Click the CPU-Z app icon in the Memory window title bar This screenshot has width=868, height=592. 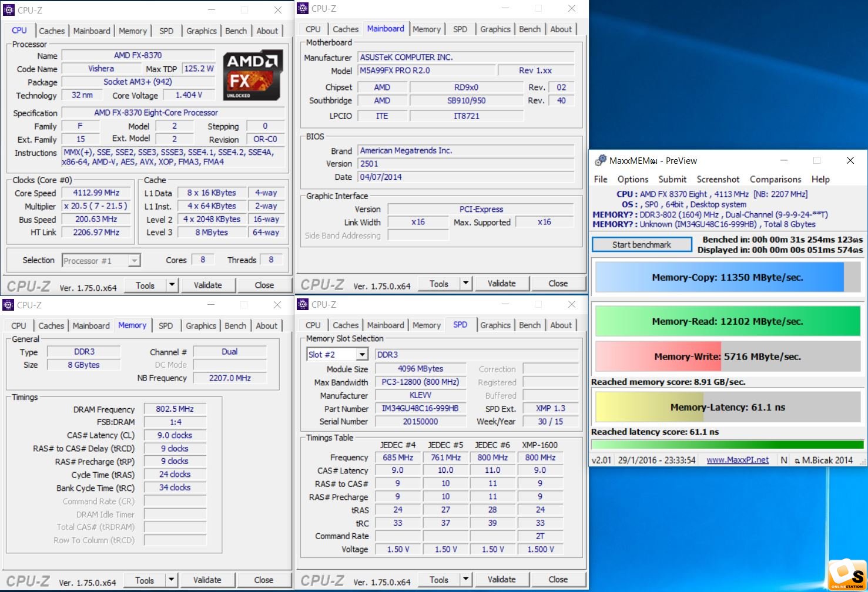click(x=9, y=305)
